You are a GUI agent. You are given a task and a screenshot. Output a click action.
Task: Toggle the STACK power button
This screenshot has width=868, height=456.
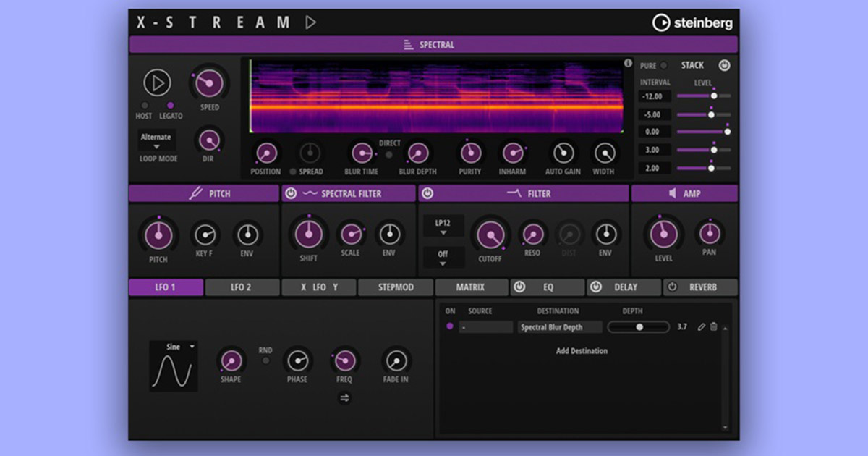(x=724, y=65)
